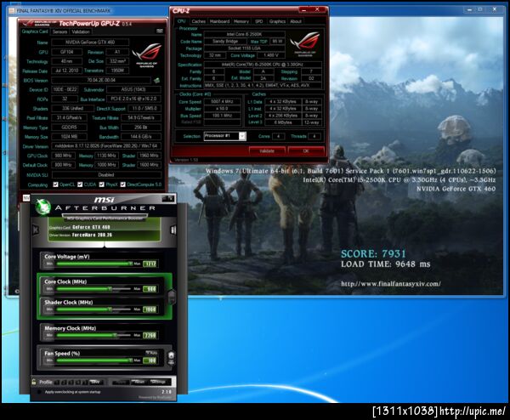The width and height of the screenshot is (510, 420).
Task: Click the Afterburner profile lock icon
Action: (x=34, y=382)
